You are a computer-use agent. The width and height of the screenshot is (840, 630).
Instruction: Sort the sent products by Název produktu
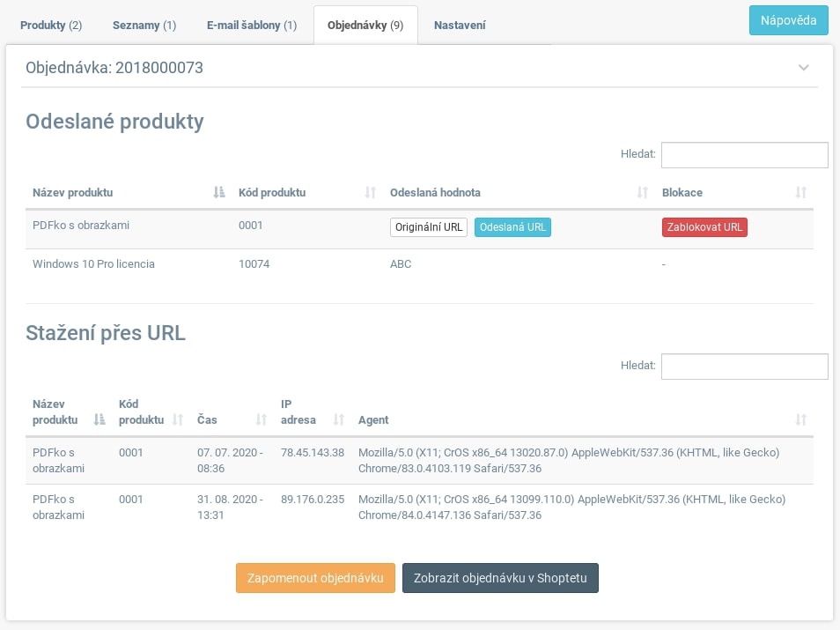[129, 192]
